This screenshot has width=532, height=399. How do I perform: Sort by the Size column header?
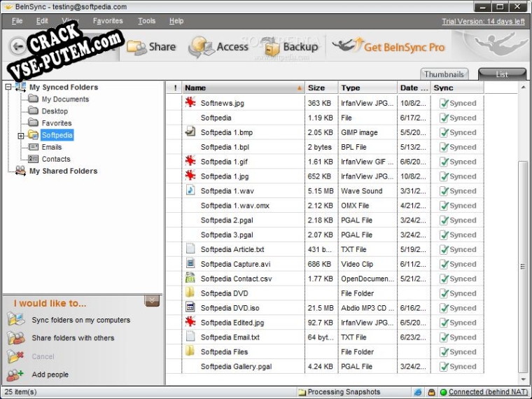(x=321, y=88)
